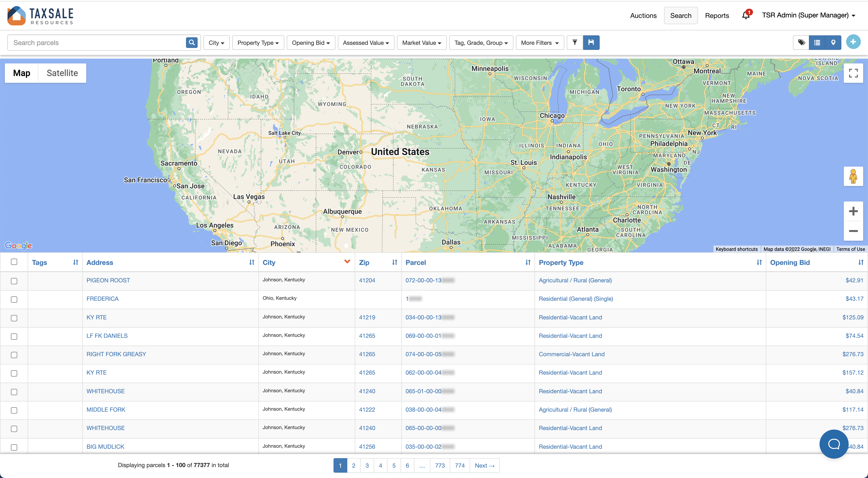Viewport: 868px width, 478px height.
Task: Open the PIGEON ROOST parcel link
Action: [x=108, y=280]
